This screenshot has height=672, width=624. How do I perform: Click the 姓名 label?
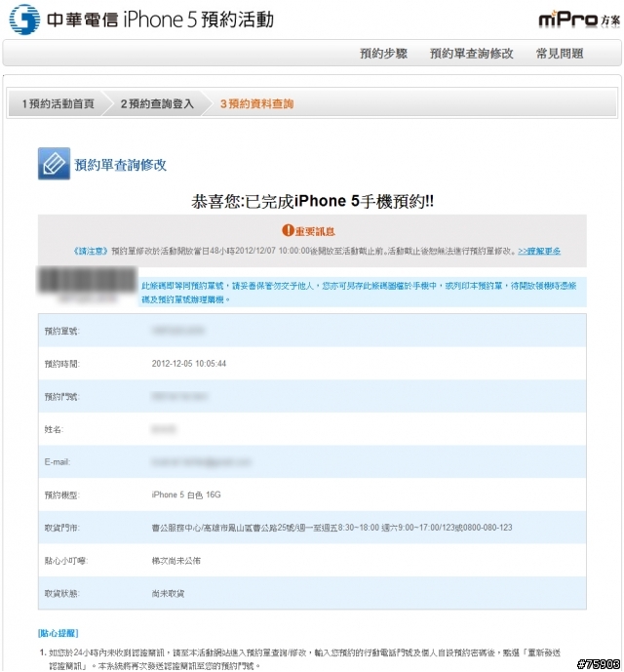click(x=54, y=429)
